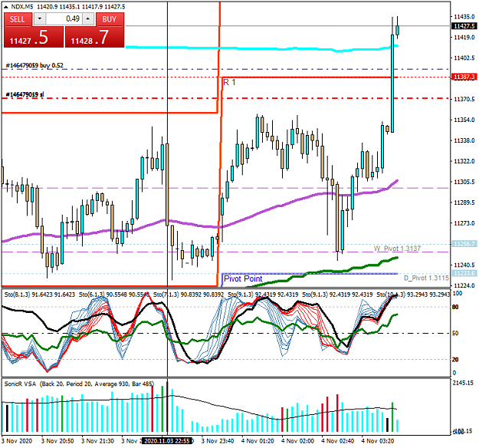Click the current price tag 11427.5
This screenshot has width=479, height=448.
pos(464,26)
